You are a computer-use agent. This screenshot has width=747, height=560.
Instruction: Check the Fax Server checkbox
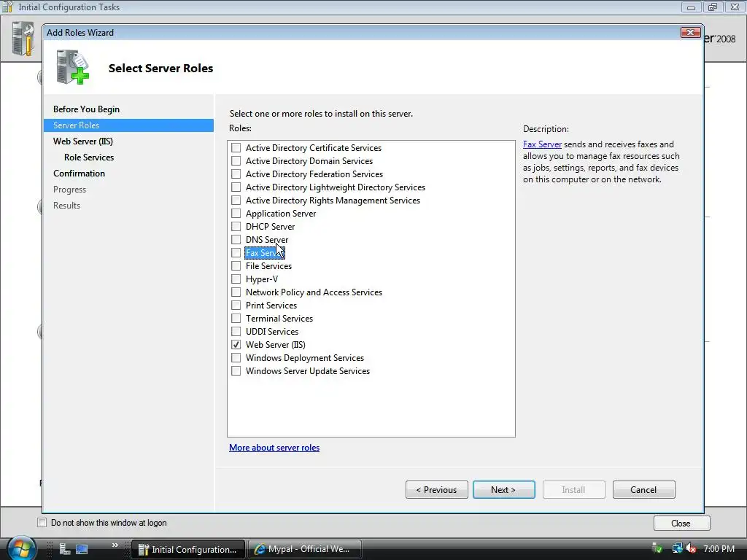[236, 252]
